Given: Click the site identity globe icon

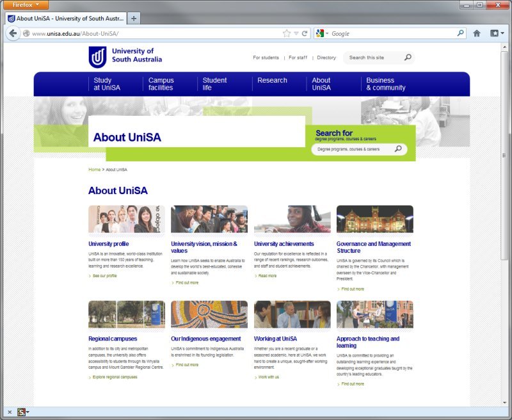Looking at the screenshot, I should (26, 33).
